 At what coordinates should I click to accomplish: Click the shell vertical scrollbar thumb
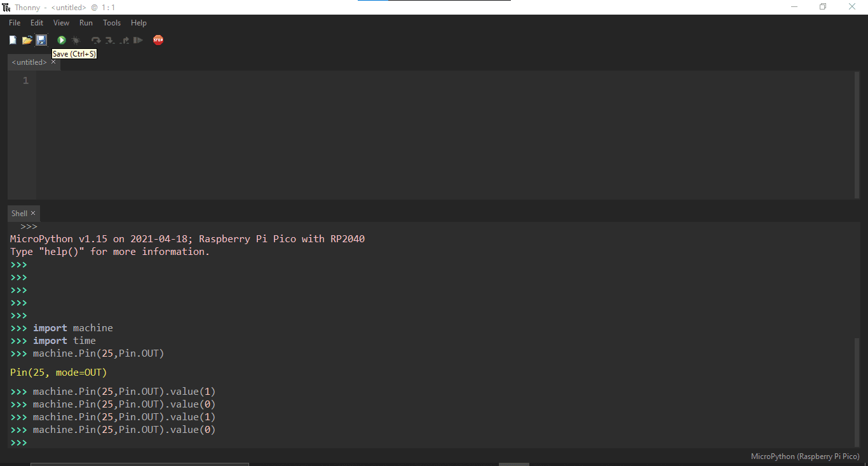[857, 392]
